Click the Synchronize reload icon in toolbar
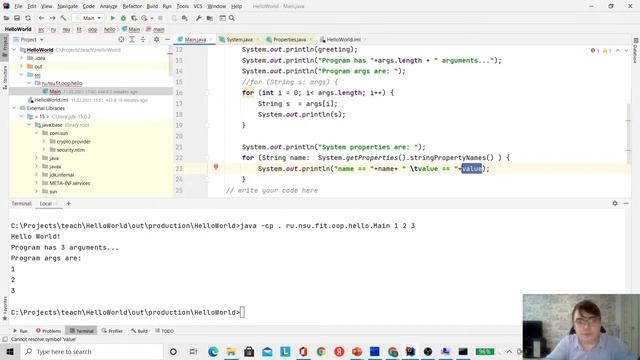Viewport: 640px width, 360px height. coord(28,18)
